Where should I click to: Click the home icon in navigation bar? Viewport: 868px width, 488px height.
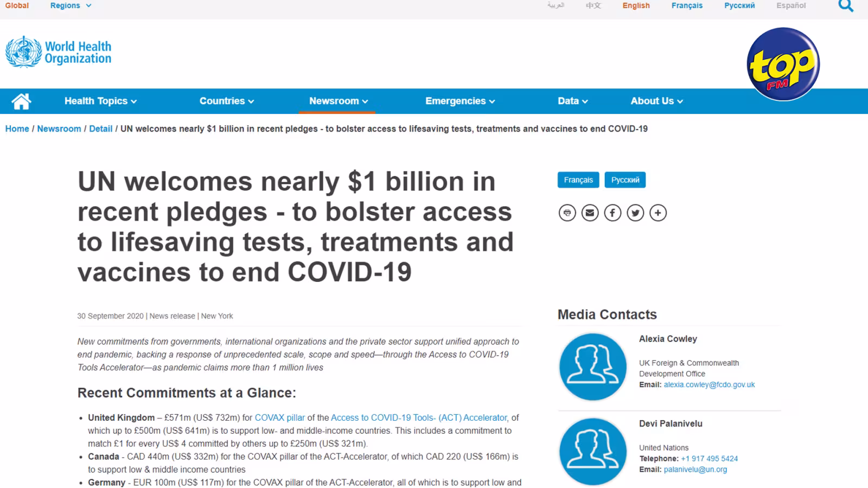coord(21,101)
